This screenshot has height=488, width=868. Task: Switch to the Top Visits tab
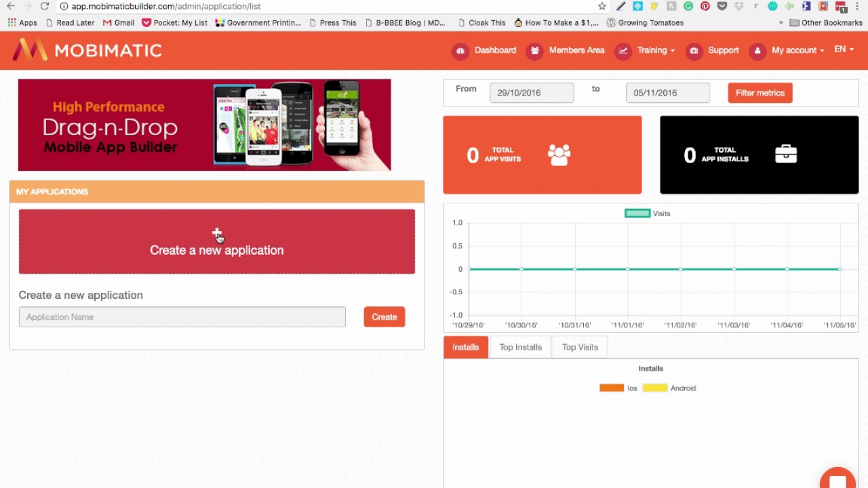580,347
